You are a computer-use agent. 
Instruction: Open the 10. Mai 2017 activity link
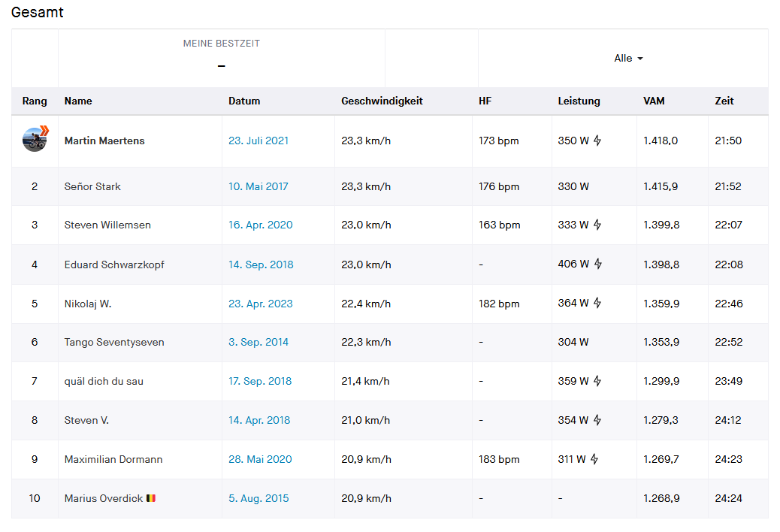pos(258,186)
